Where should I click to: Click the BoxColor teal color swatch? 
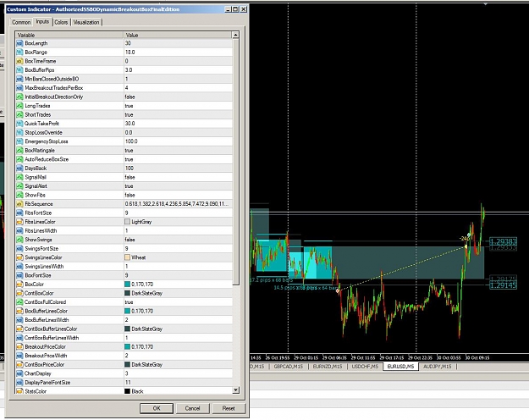[127, 285]
